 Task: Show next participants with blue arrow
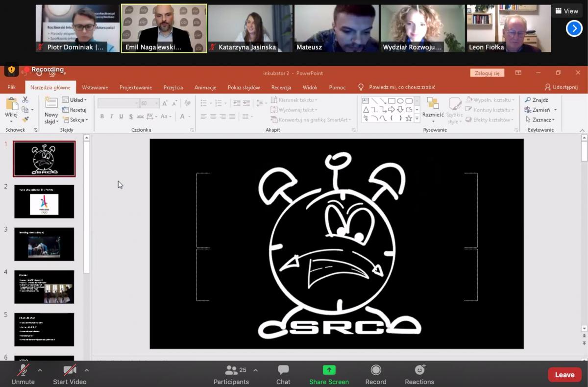pyautogui.click(x=574, y=28)
